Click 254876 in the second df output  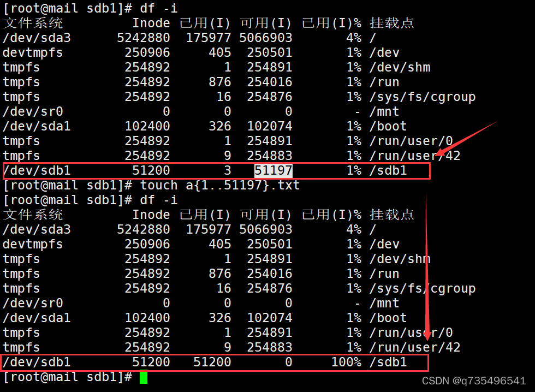click(x=270, y=288)
